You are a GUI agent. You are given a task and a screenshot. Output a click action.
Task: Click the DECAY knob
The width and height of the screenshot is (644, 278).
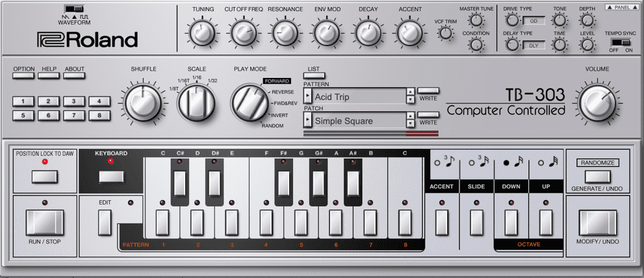tap(368, 33)
